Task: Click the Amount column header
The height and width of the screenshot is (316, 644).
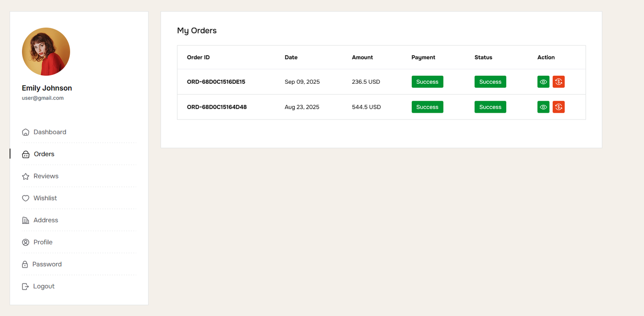Action: (362, 57)
